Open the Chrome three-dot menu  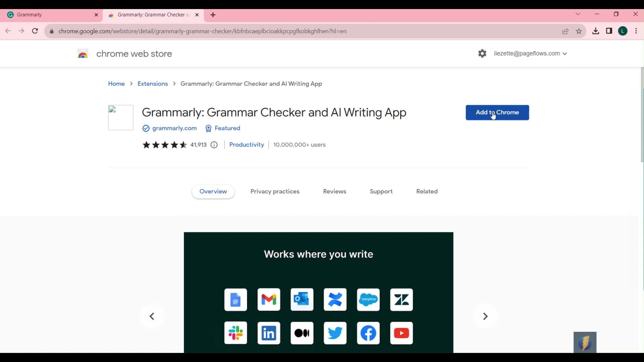click(636, 31)
